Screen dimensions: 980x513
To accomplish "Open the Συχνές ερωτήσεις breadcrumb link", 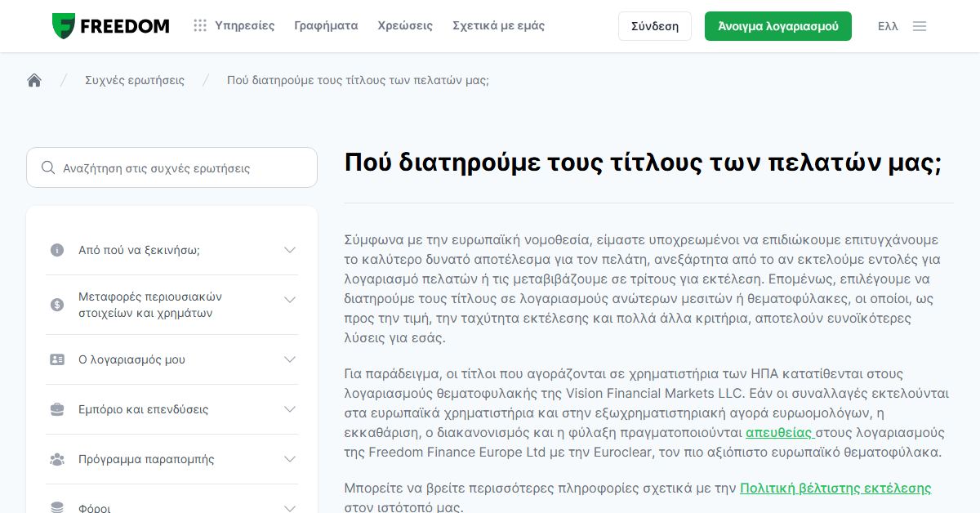I will tap(135, 80).
